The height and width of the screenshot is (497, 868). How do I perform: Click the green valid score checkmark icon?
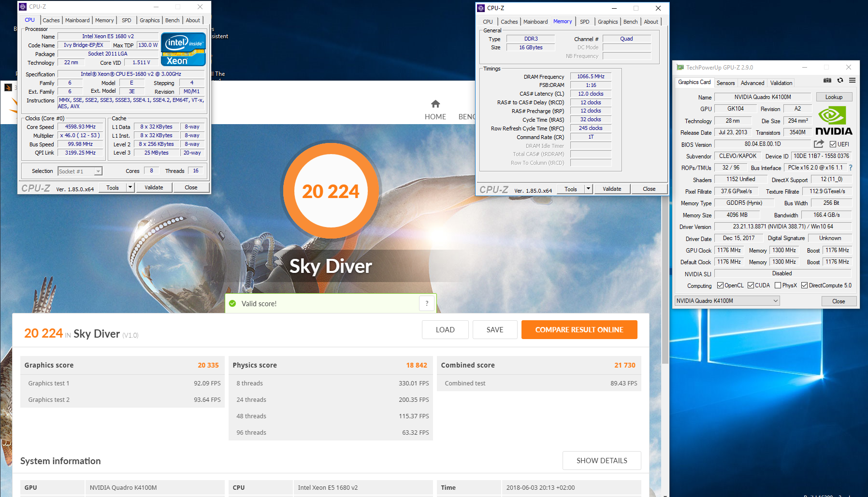pos(232,303)
